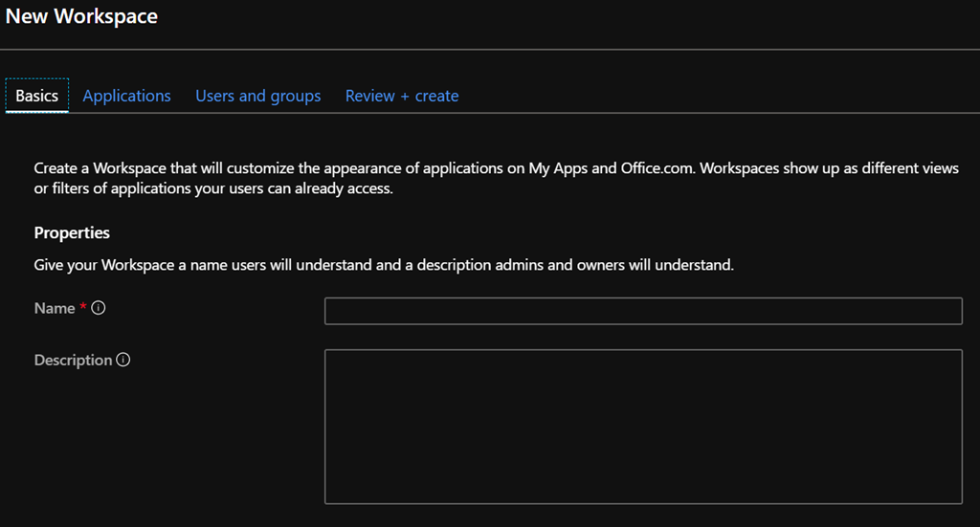Click the Name field label

(x=55, y=309)
